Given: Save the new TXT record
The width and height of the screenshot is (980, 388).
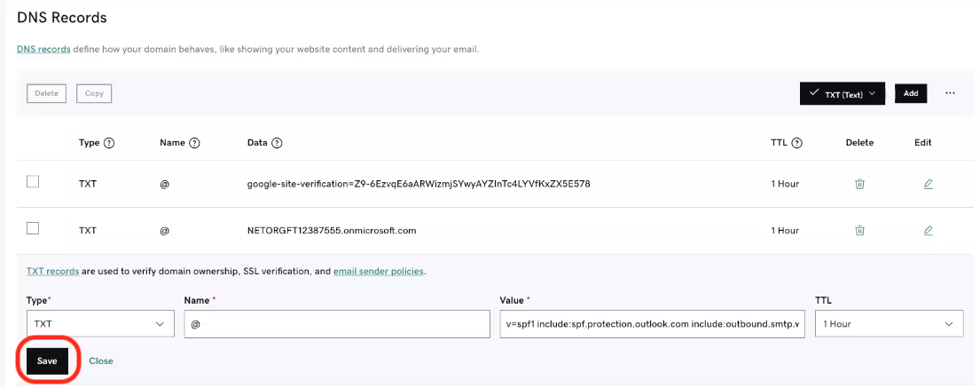Looking at the screenshot, I should [47, 361].
